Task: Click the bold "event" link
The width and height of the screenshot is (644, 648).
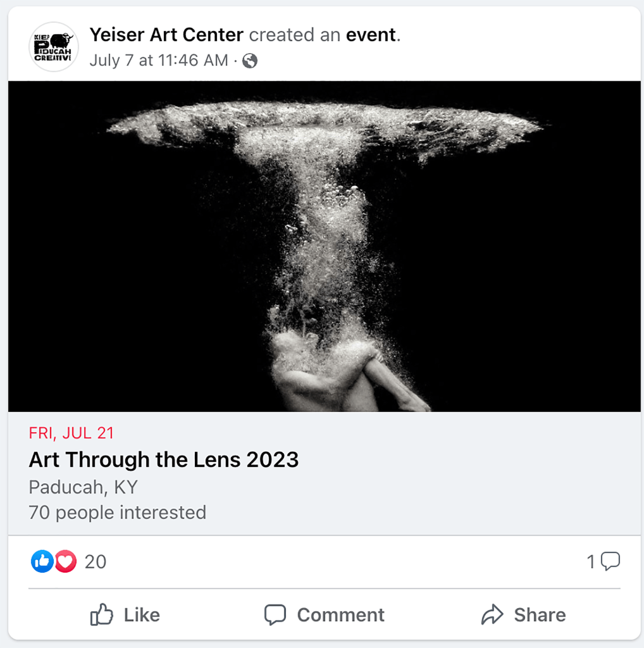Action: [371, 35]
